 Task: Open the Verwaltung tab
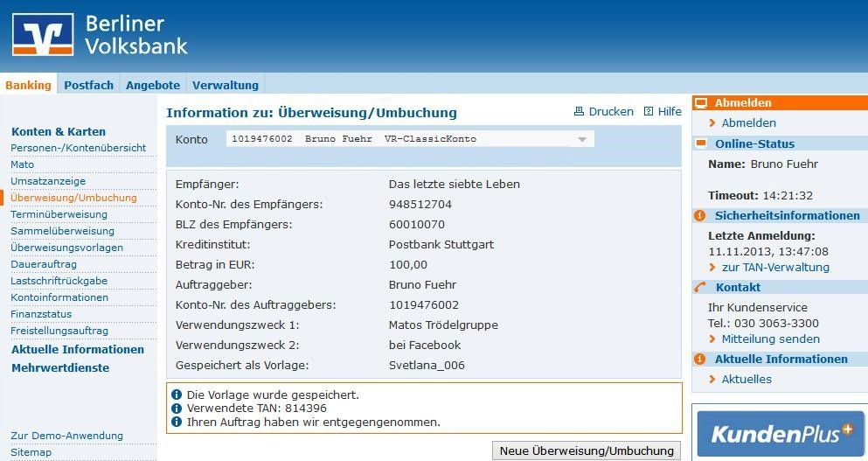(226, 86)
